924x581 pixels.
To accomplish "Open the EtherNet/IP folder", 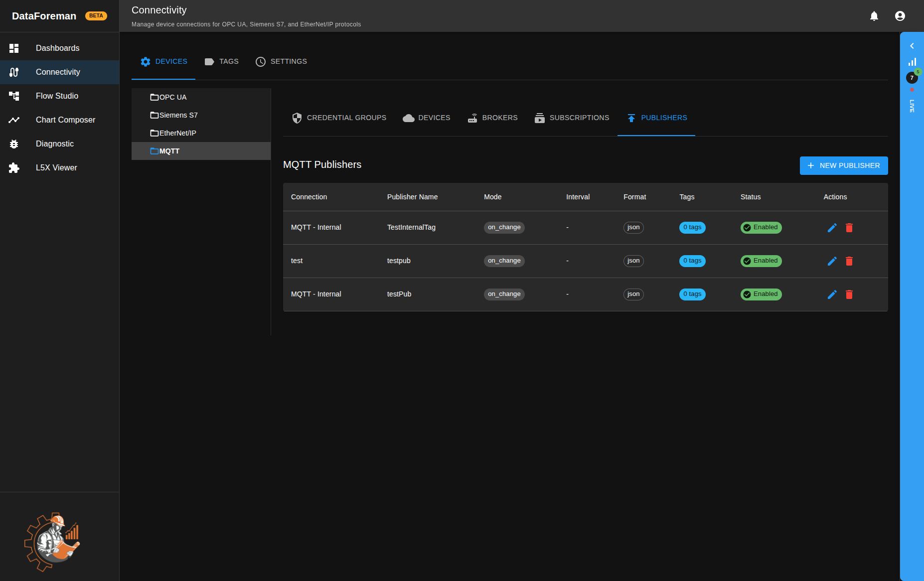I will [177, 133].
